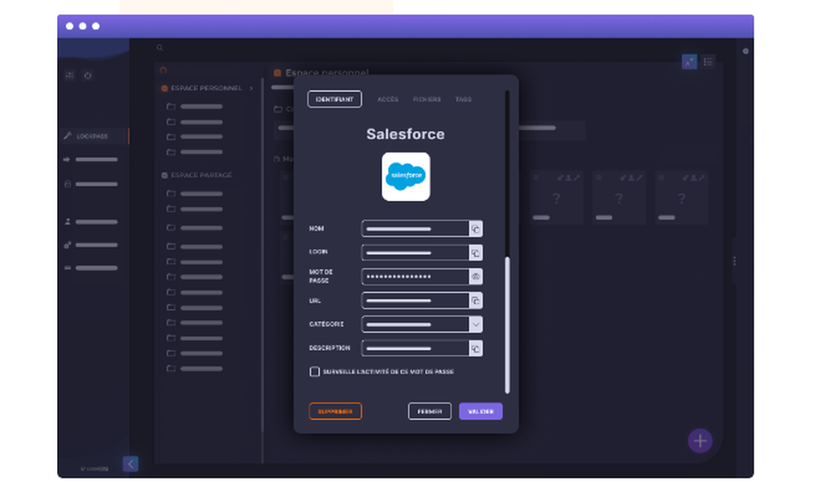Click the arrow icon below LockPass

click(67, 160)
